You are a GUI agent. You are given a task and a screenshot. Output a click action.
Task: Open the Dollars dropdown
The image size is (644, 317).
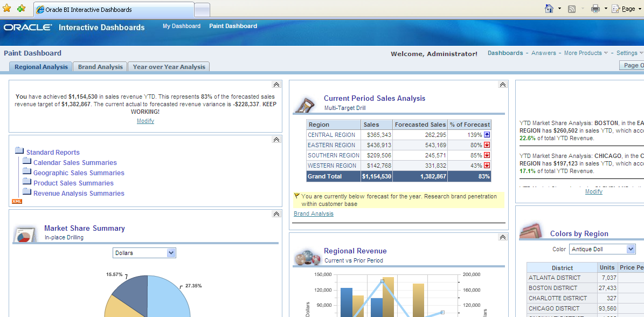coord(144,253)
